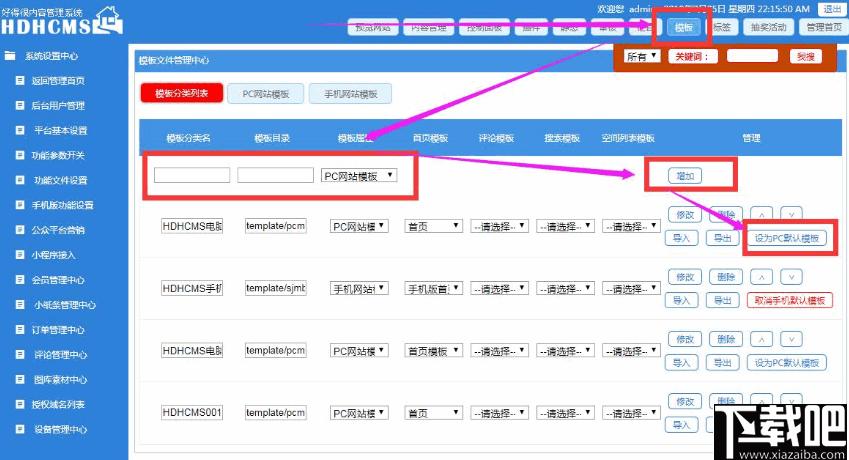The width and height of the screenshot is (849, 460).
Task: Open the 所有 filter dropdown in search bar
Action: coord(642,56)
